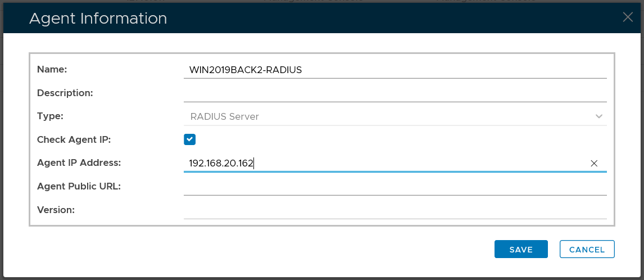Uncheck the Check Agent IP checkbox

click(x=189, y=139)
